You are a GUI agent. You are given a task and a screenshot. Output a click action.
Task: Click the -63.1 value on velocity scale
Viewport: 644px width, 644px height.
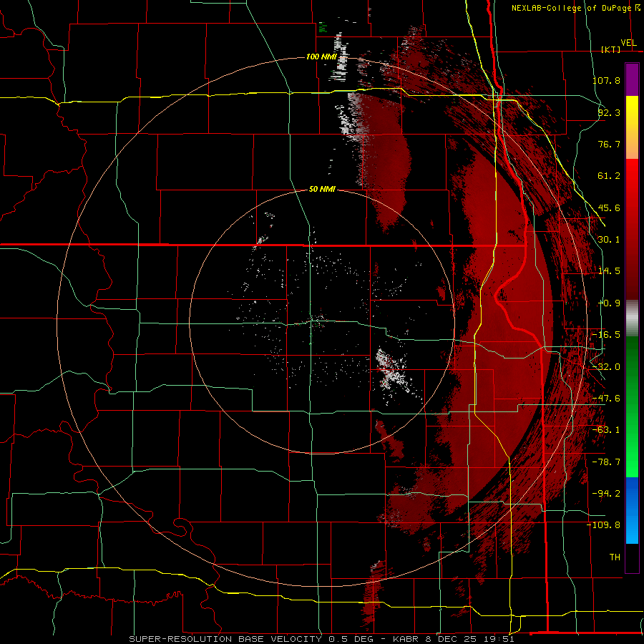pos(606,430)
